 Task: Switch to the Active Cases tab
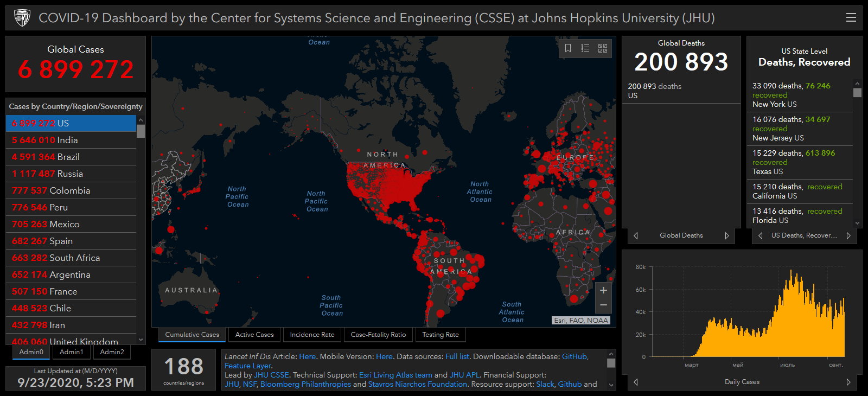[254, 335]
